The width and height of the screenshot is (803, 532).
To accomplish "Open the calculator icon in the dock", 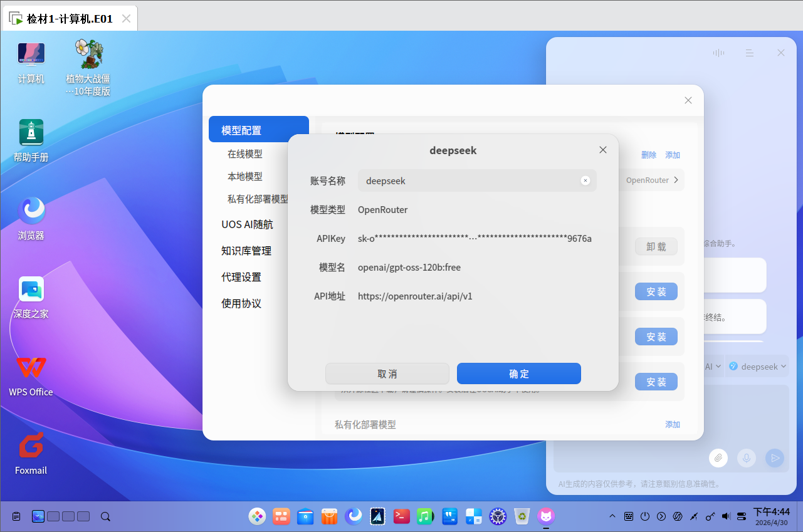I will click(473, 516).
